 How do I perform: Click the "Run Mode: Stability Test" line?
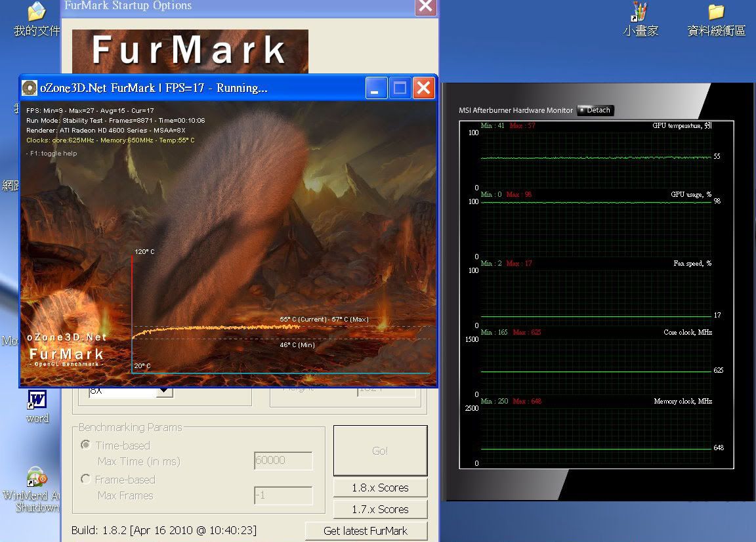click(x=115, y=121)
